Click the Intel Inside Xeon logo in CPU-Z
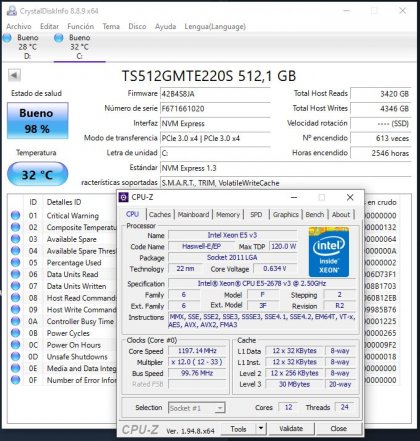This screenshot has height=441, width=420. point(329,252)
